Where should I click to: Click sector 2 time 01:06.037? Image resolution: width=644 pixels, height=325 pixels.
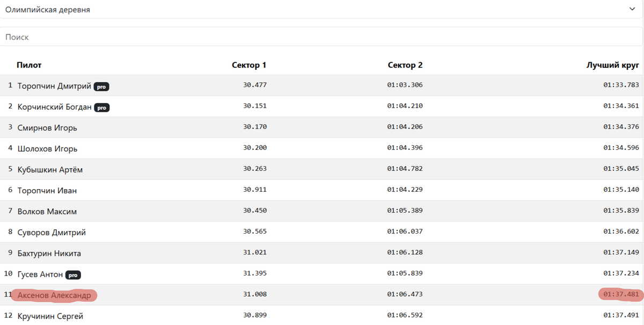pos(405,232)
